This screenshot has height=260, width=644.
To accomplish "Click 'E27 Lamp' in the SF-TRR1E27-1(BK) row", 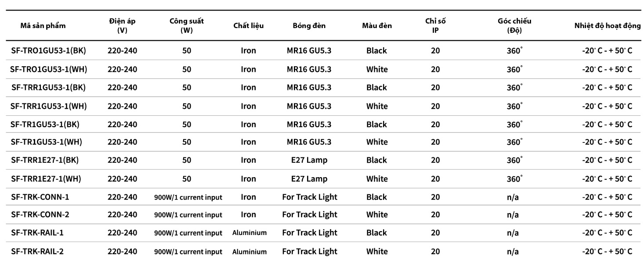I will click(x=309, y=160).
